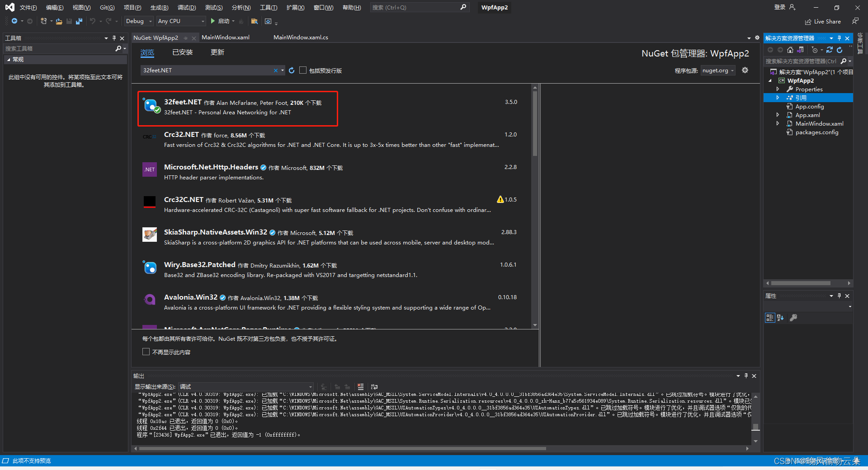Click the green Start debugging arrow
This screenshot has height=470, width=868.
(x=212, y=21)
